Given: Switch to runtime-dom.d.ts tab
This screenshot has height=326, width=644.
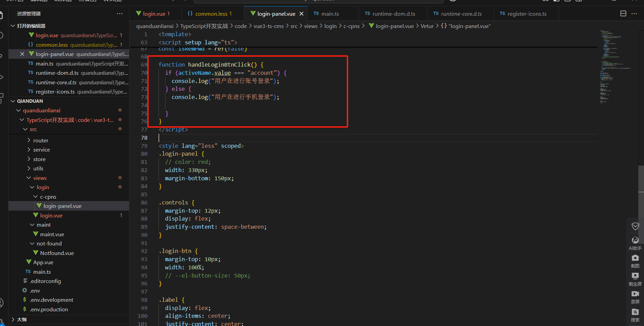Looking at the screenshot, I should click(x=394, y=14).
